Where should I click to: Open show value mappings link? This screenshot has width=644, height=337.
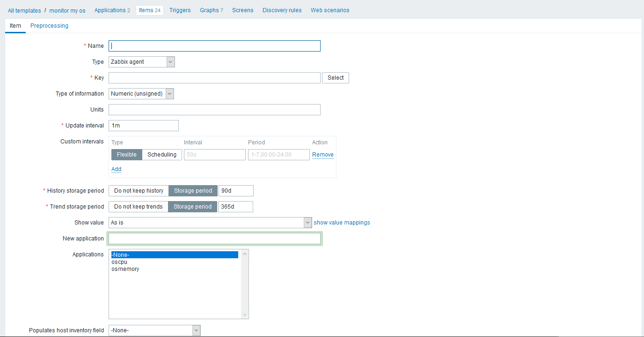(x=342, y=222)
